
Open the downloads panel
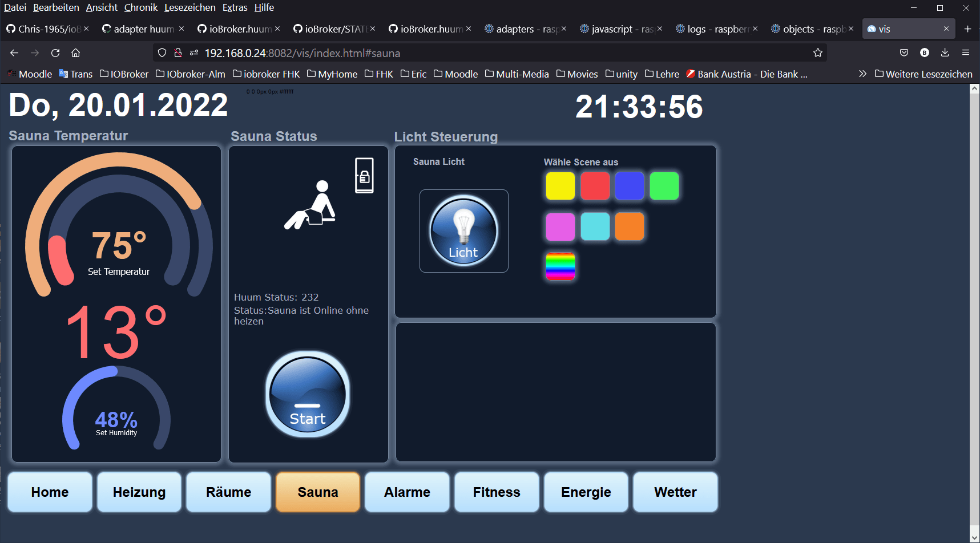click(945, 53)
